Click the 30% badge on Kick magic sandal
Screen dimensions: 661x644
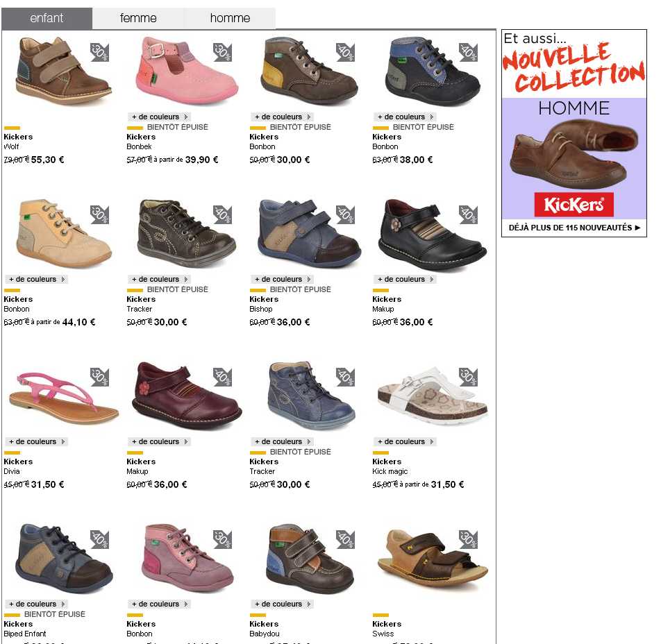pos(469,377)
